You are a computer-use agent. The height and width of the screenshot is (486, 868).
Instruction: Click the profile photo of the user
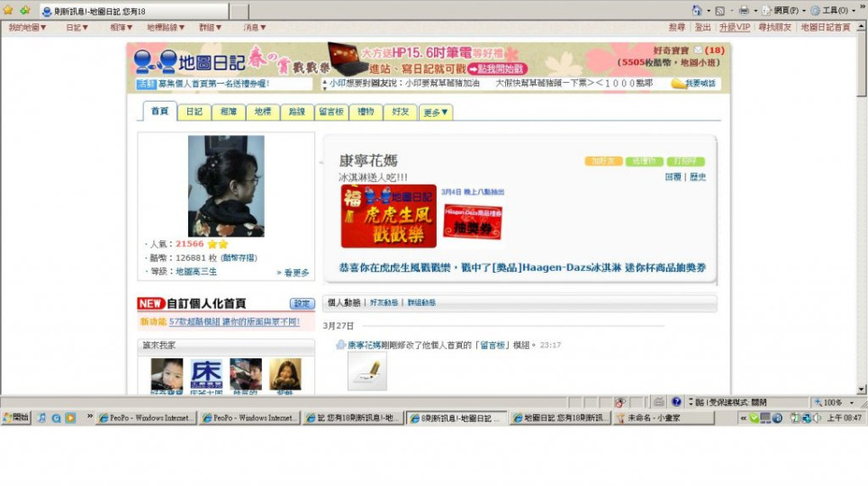point(226,186)
